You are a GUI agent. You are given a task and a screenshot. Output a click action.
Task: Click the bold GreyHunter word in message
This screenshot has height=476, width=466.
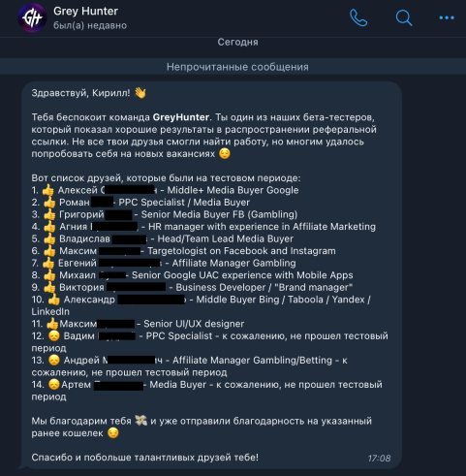(181, 117)
